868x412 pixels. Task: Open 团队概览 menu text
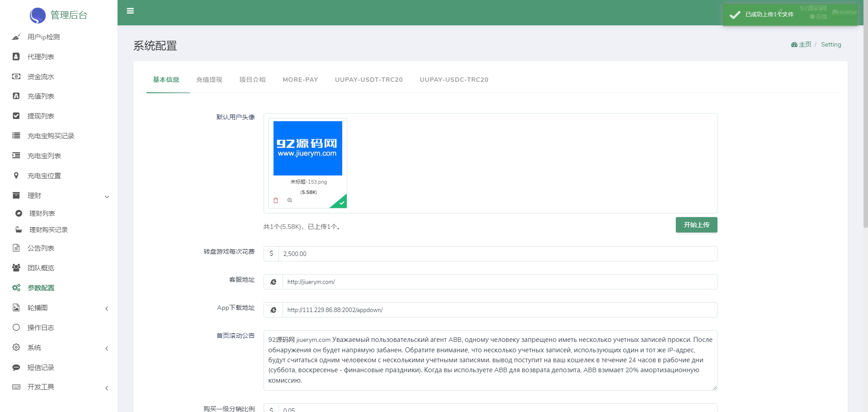[x=41, y=268]
